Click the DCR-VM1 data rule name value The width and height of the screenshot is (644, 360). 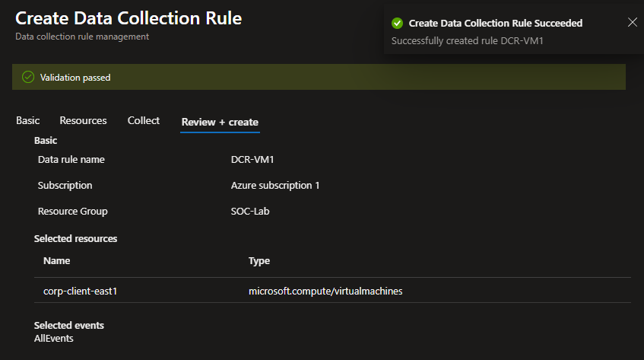point(251,160)
